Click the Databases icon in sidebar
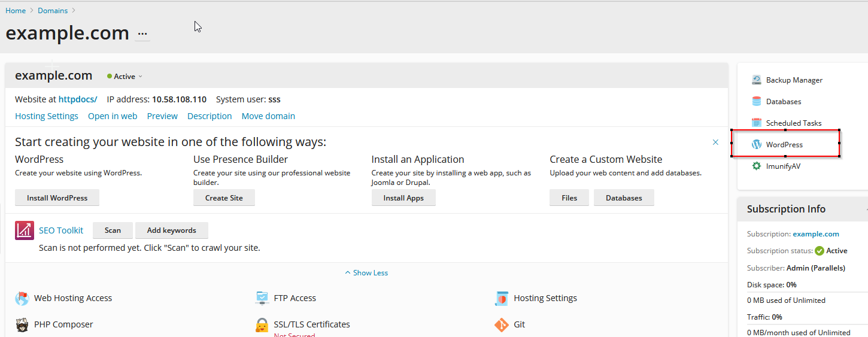The height and width of the screenshot is (337, 868). [x=757, y=102]
